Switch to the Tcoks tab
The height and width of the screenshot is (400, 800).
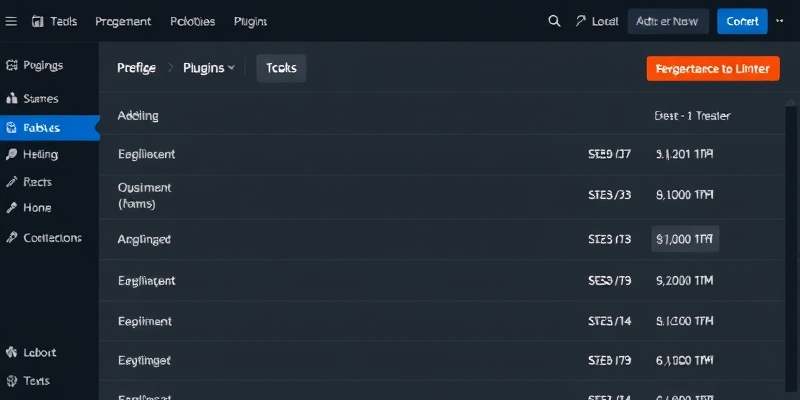click(281, 68)
